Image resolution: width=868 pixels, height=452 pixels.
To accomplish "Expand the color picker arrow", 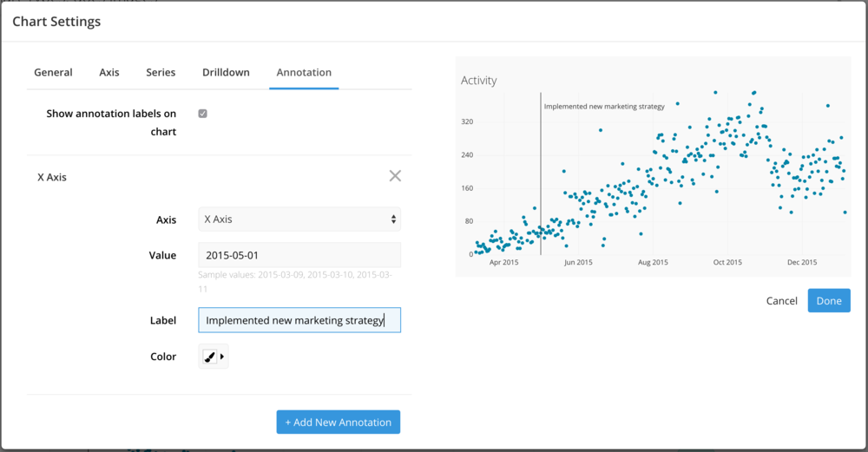I will (222, 357).
